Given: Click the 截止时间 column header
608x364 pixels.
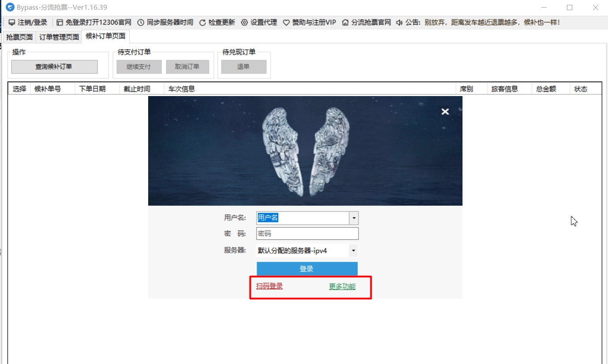Looking at the screenshot, I should pos(142,89).
